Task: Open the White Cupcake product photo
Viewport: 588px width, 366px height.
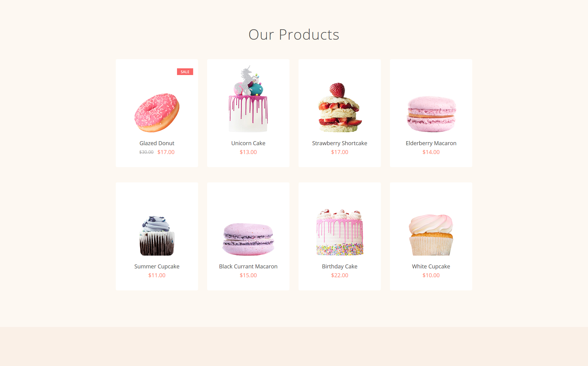Action: click(431, 235)
